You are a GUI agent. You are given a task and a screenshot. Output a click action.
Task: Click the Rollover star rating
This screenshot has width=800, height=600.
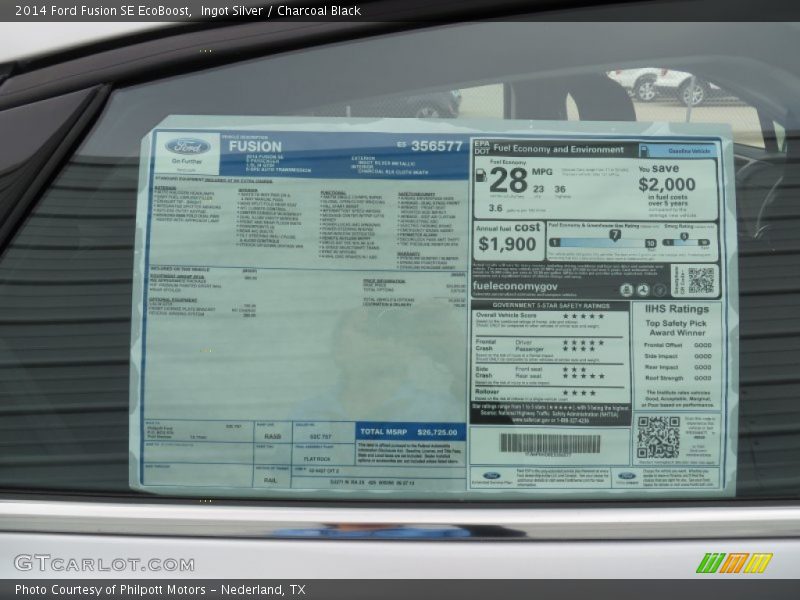point(579,393)
